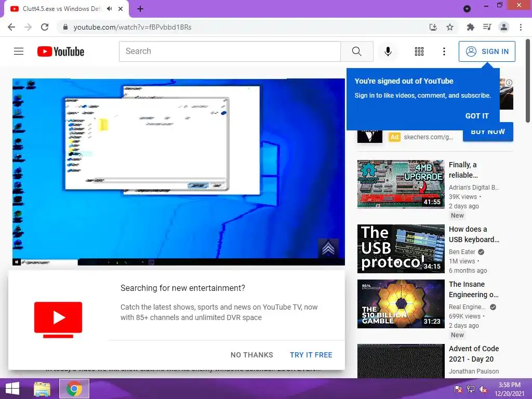
Task: Open the 4MB Upgrade video thumbnail
Action: (401, 184)
